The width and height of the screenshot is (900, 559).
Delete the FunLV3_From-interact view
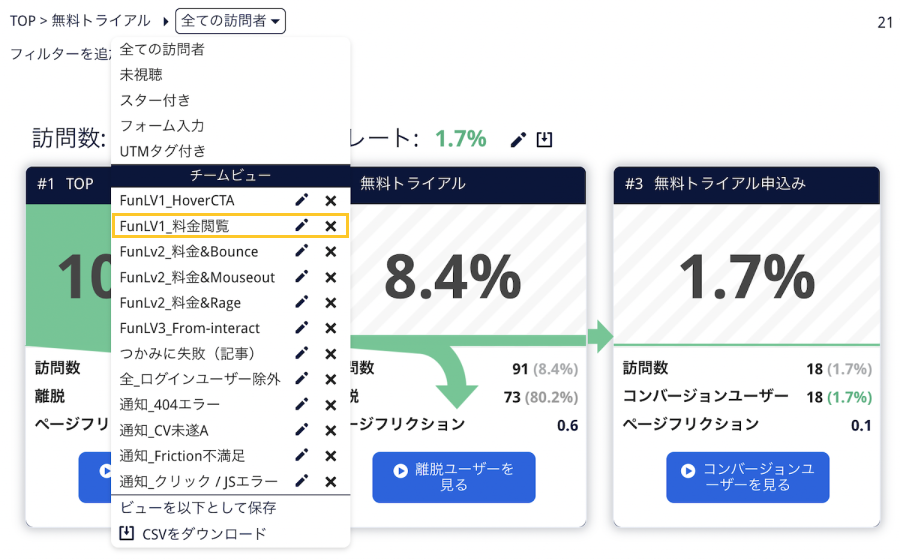[331, 328]
